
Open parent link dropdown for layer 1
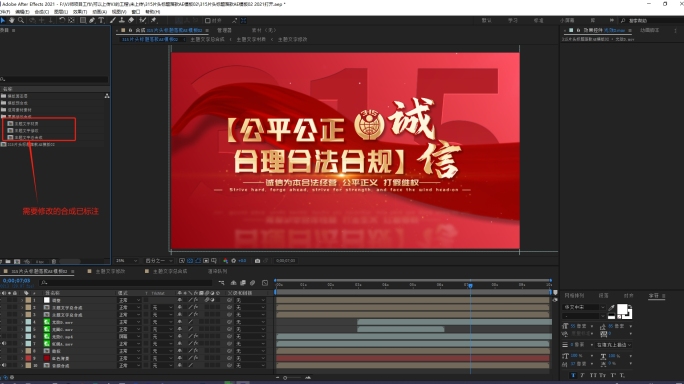pos(250,300)
